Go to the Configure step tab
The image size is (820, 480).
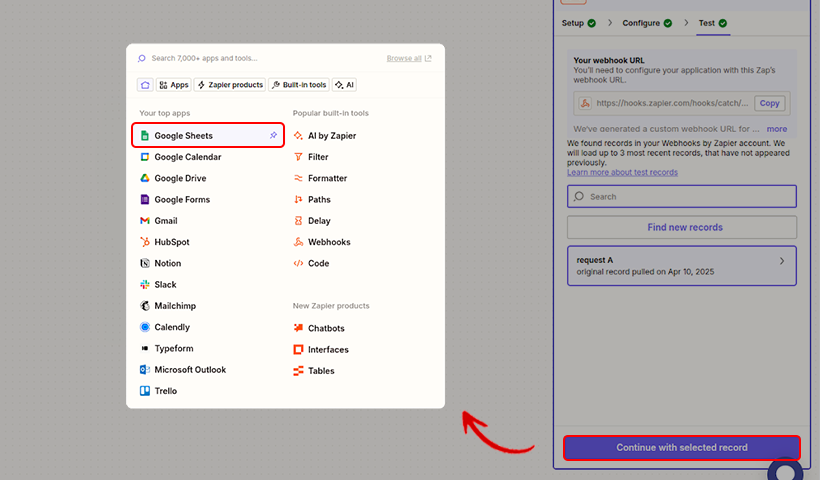[x=647, y=23]
